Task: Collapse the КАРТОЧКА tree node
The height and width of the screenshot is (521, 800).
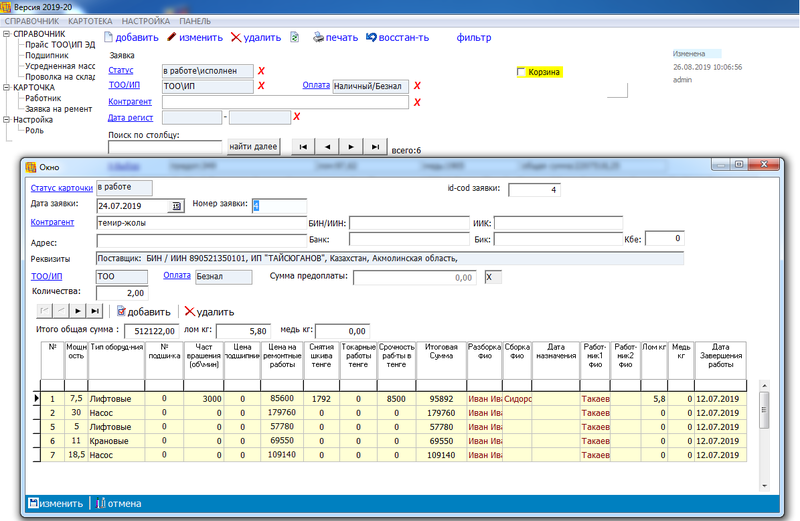Action: 6,87
